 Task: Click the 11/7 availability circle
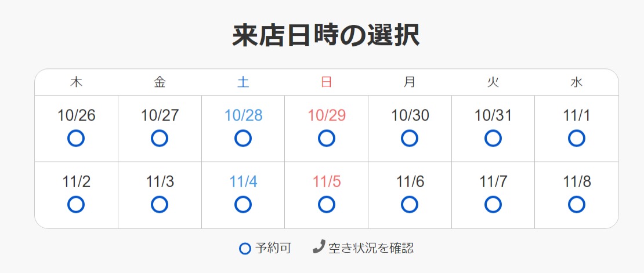(493, 205)
